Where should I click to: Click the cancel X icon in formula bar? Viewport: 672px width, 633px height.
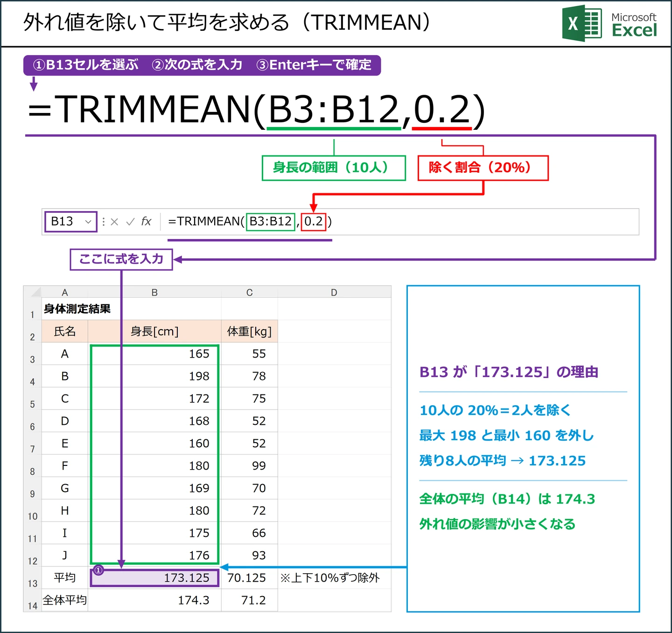(114, 222)
